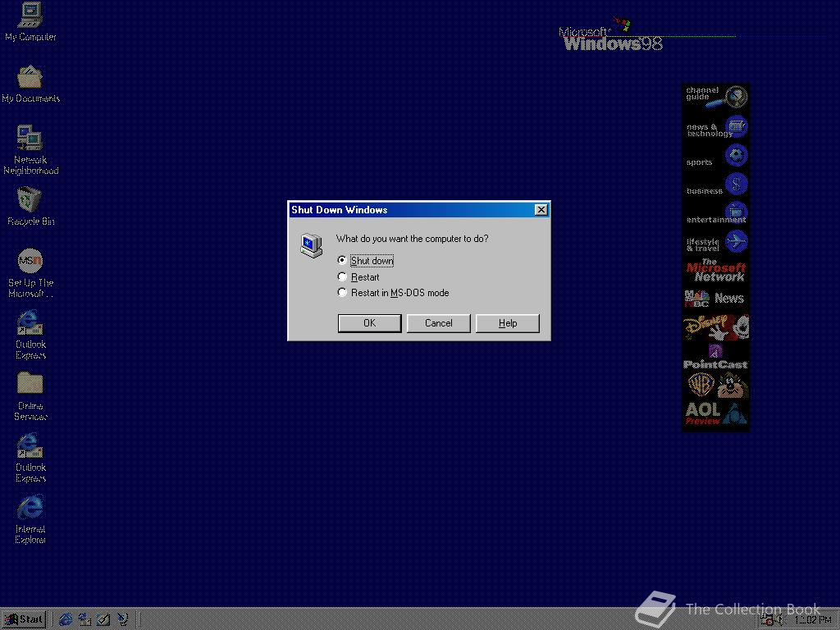Close the Shut Down Windows dialog
The width and height of the screenshot is (840, 630).
pos(541,209)
